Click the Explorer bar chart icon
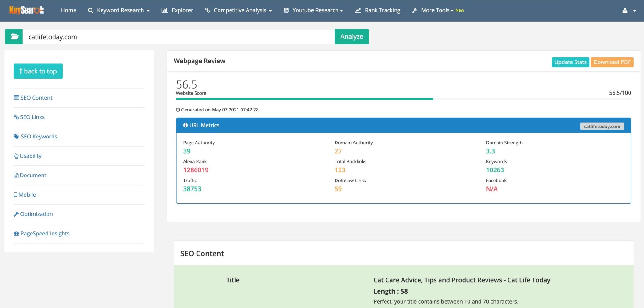The width and height of the screenshot is (644, 308). click(164, 10)
